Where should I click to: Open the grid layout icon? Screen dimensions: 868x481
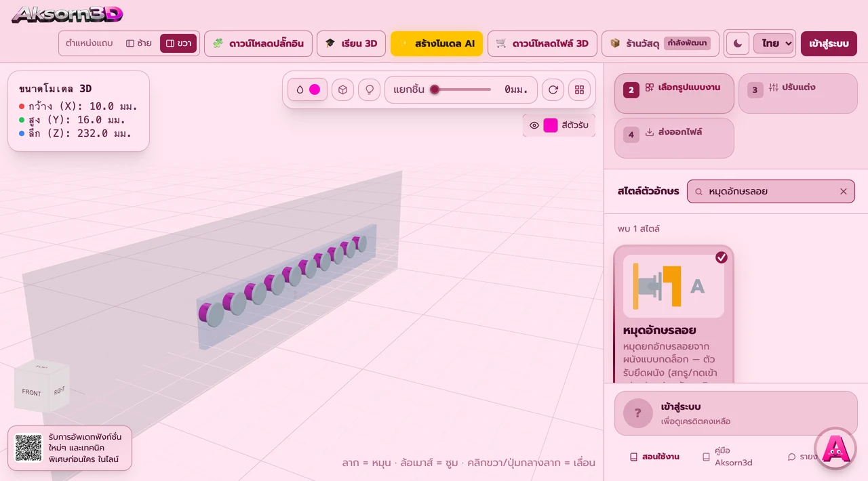(x=579, y=89)
